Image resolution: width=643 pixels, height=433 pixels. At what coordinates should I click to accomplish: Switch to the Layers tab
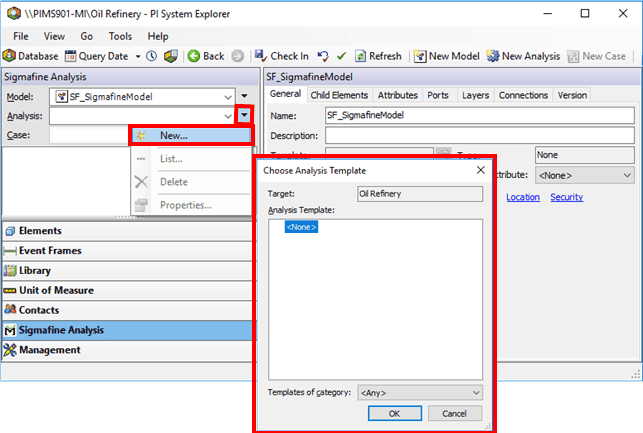[475, 95]
